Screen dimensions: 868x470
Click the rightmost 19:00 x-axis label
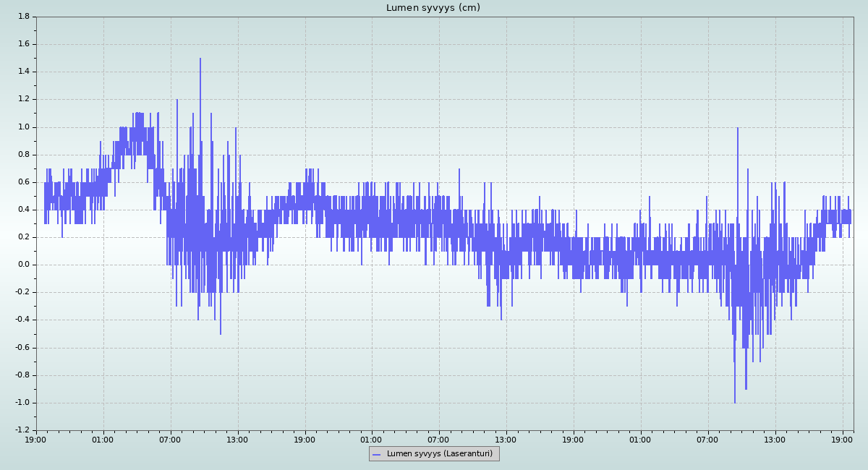[x=843, y=439]
